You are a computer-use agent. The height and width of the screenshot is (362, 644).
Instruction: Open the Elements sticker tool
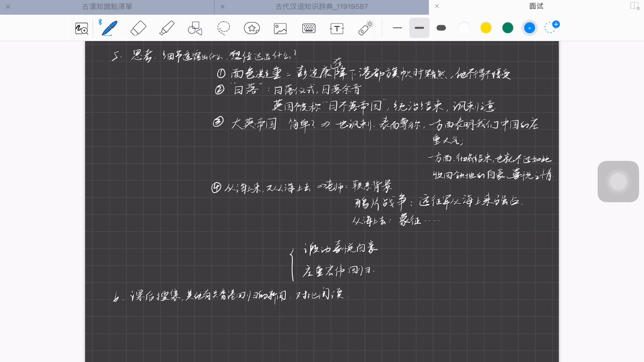coord(252,28)
